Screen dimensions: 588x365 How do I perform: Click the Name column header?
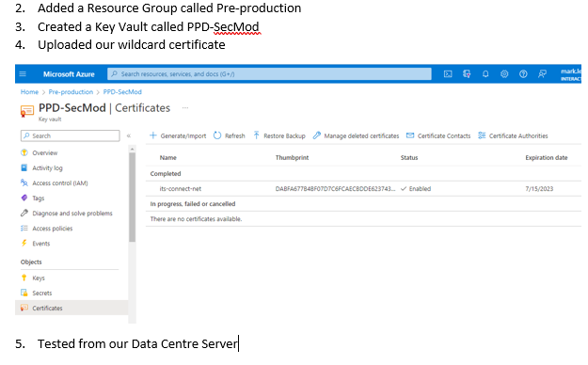coord(168,157)
